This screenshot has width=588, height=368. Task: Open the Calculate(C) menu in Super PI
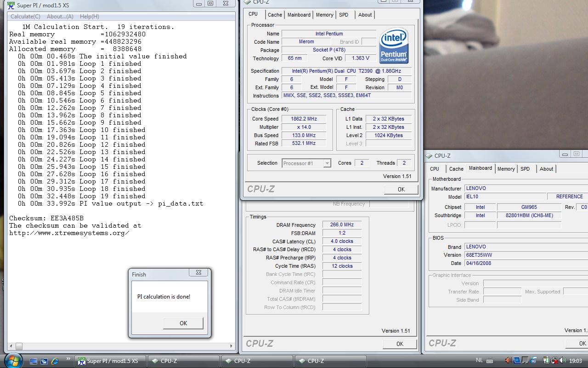click(x=25, y=17)
